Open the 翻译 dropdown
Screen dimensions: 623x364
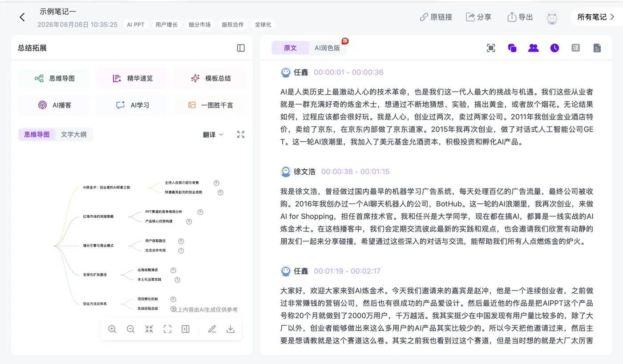(x=213, y=135)
